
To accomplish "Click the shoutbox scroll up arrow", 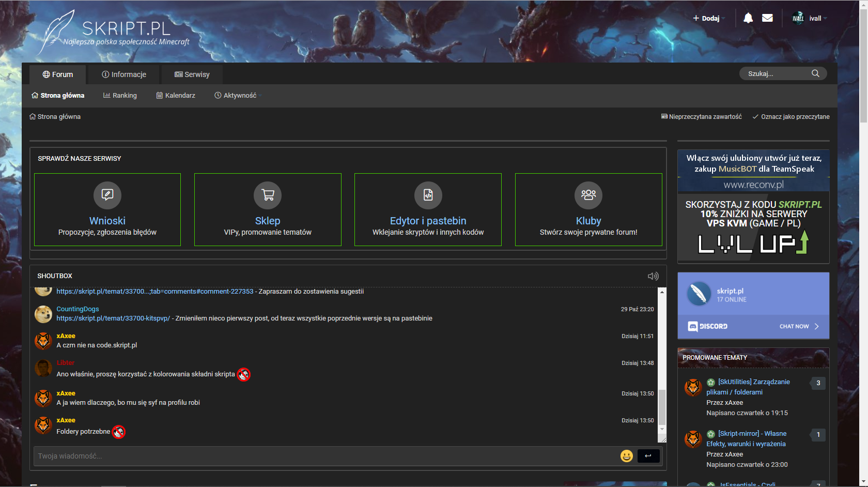I will tap(662, 292).
